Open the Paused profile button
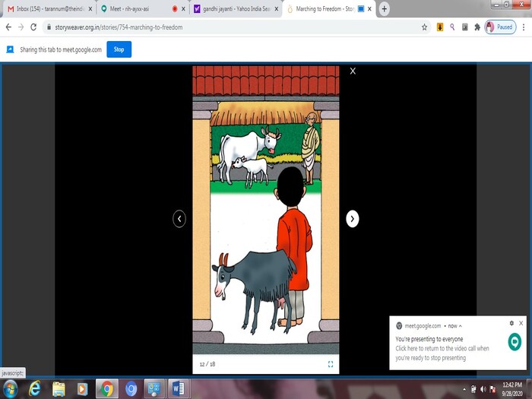This screenshot has width=532, height=399. tap(500, 27)
